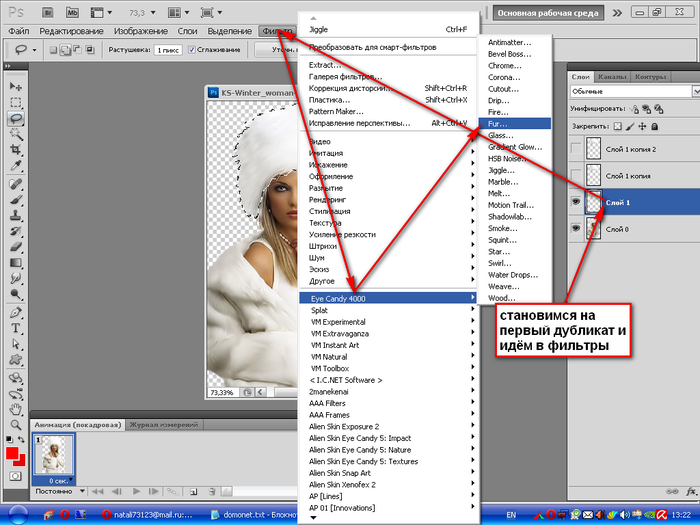
Task: Click lock transparent pixels icon
Action: point(617,126)
